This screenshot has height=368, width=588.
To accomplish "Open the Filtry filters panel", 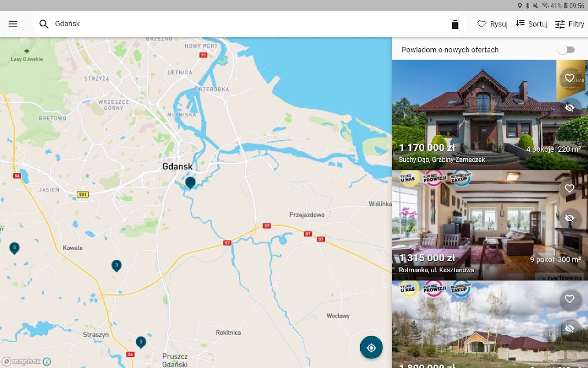I will click(570, 24).
